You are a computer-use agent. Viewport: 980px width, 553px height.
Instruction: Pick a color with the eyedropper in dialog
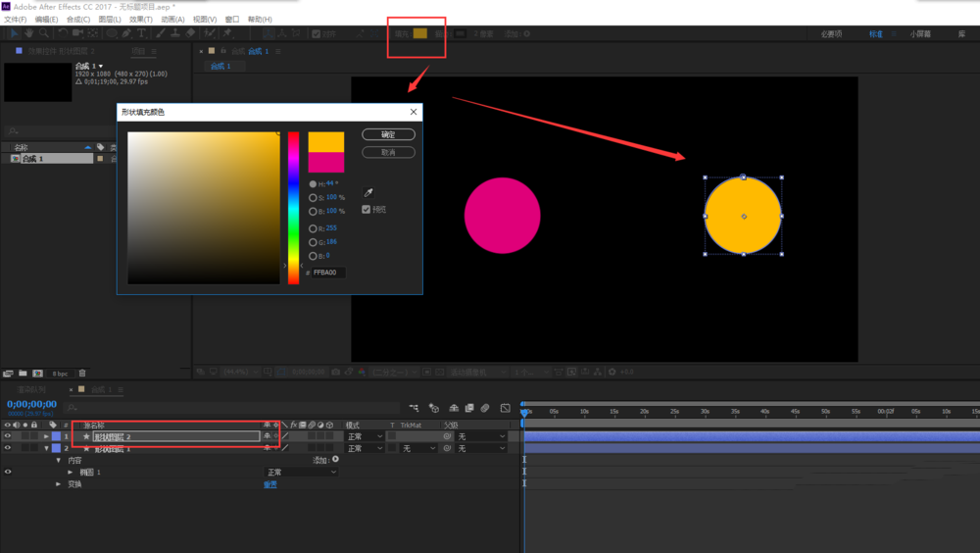point(368,193)
